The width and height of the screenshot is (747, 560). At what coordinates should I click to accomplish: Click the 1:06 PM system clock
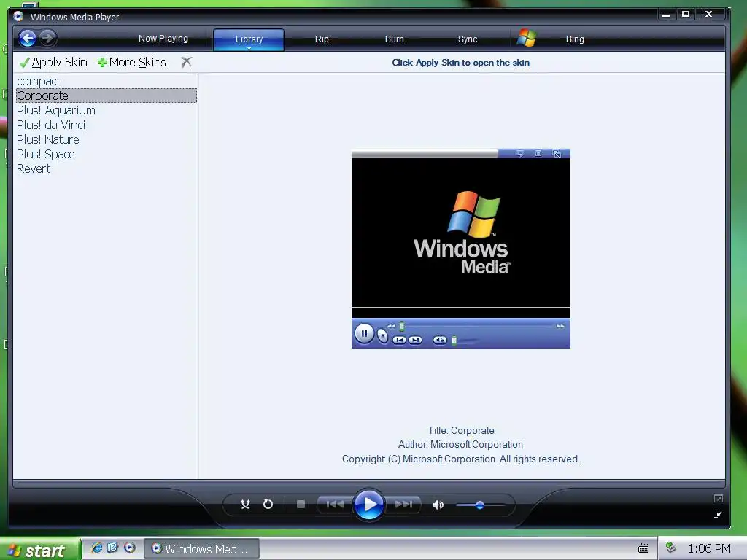(709, 548)
